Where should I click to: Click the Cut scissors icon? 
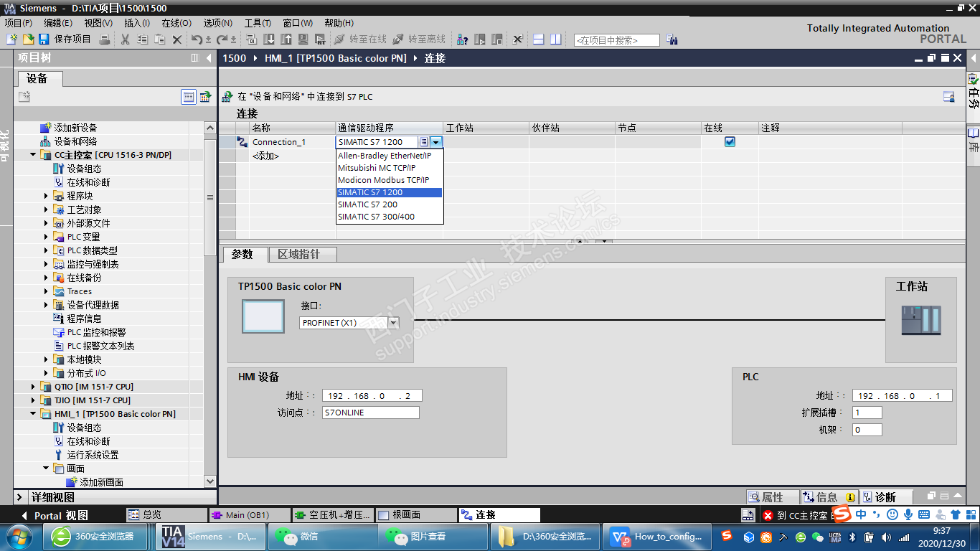click(125, 39)
